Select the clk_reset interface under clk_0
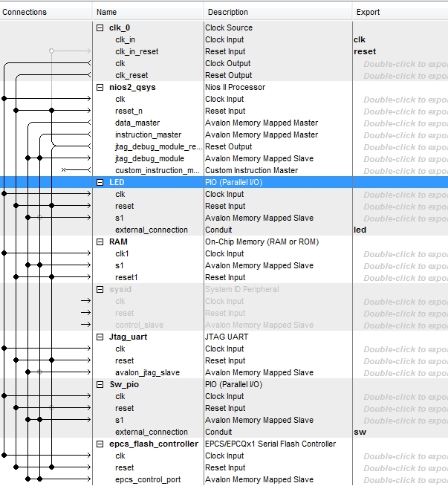Screen dimensions: 448x486 (132, 76)
